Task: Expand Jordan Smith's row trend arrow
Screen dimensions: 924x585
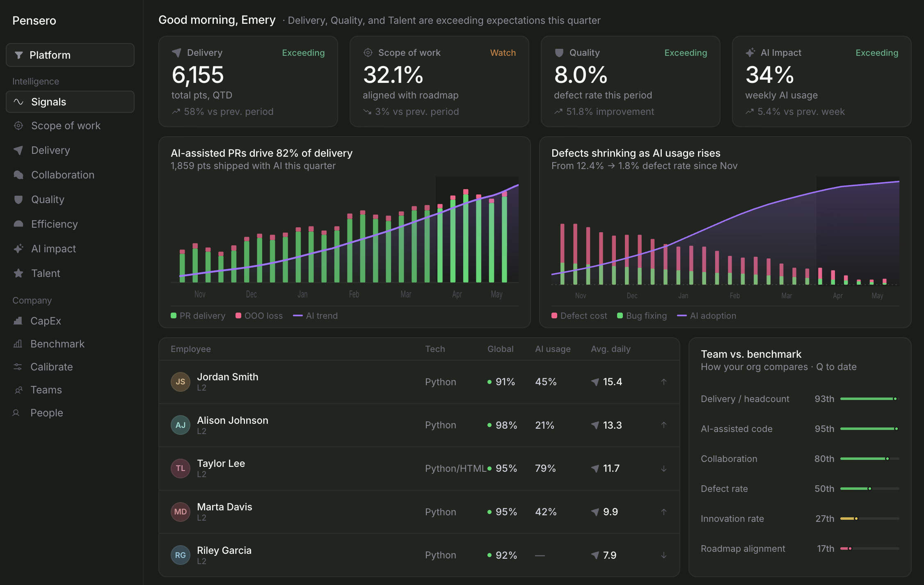Action: pos(664,382)
